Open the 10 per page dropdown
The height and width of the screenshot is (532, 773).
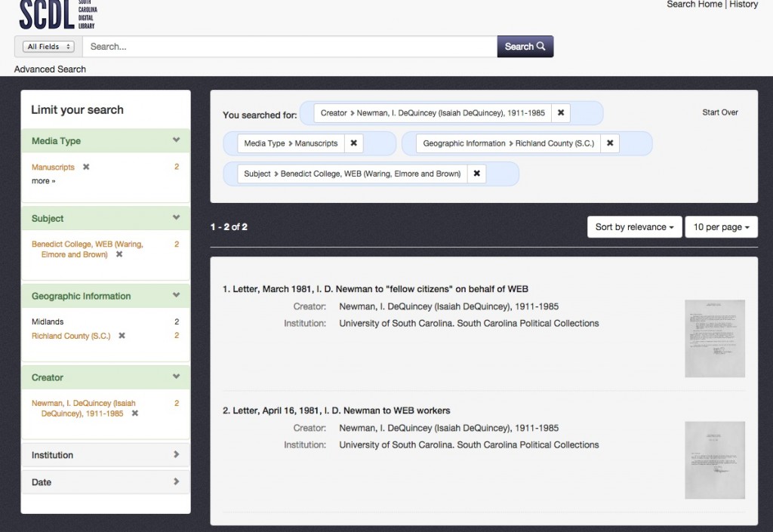721,227
